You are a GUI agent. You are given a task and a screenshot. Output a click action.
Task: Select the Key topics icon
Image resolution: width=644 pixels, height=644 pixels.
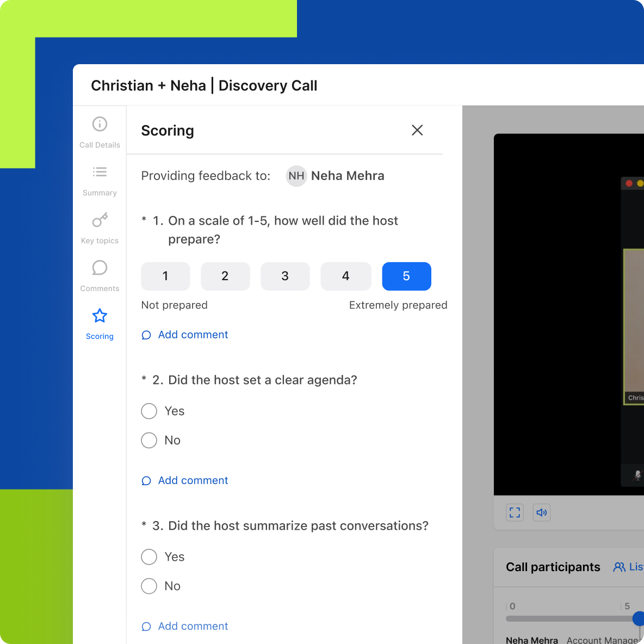(100, 226)
